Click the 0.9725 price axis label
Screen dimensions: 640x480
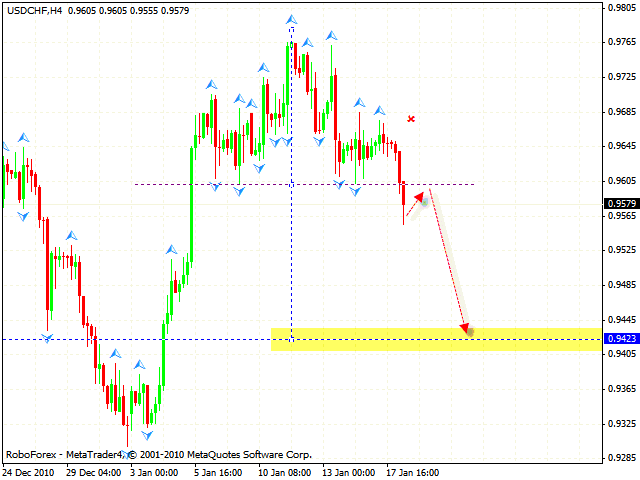pyautogui.click(x=622, y=77)
